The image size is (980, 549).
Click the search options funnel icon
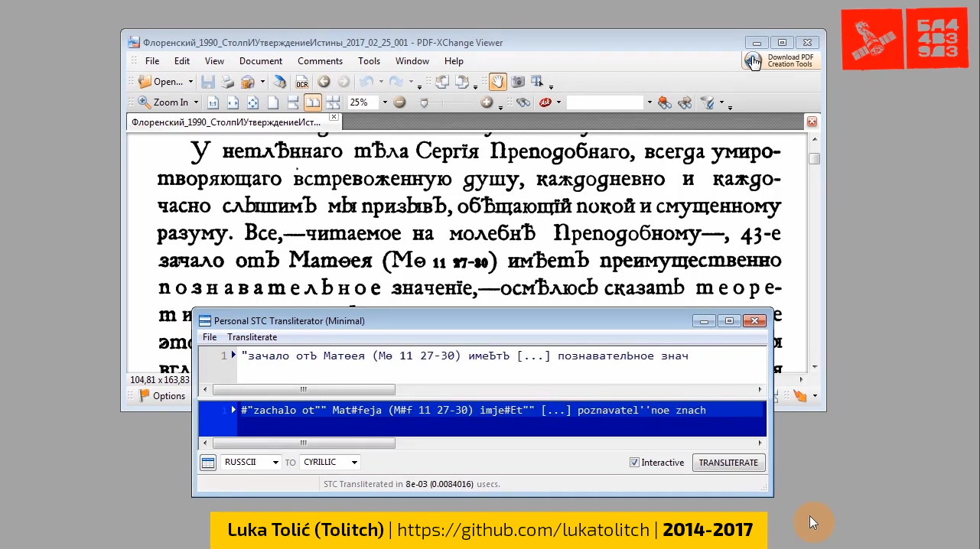708,102
